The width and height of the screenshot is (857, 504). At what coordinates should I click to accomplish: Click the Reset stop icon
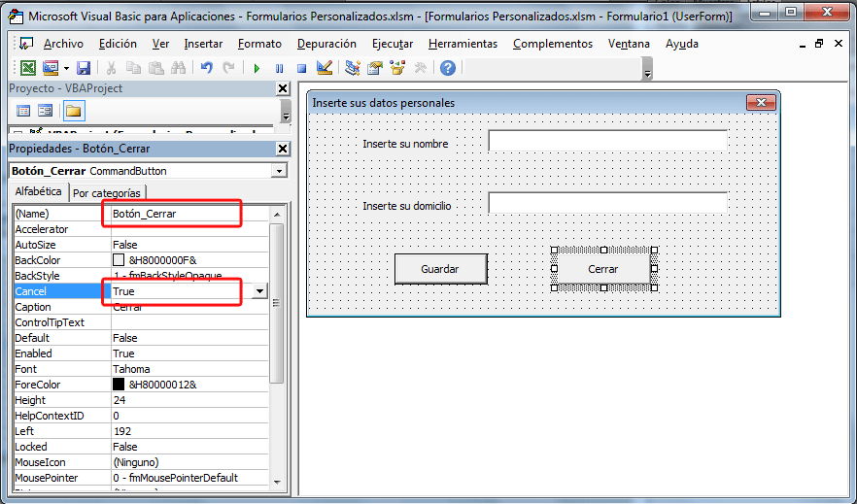coord(301,68)
